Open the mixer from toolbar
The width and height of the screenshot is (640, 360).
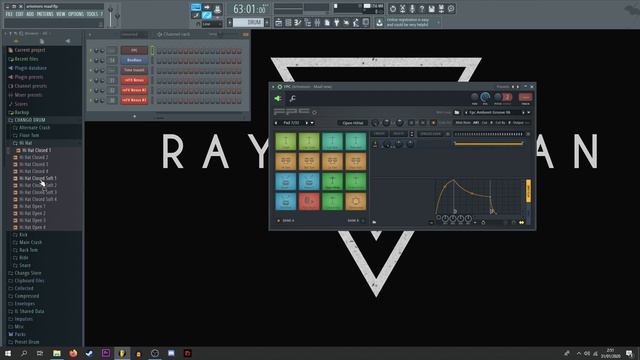[x=317, y=23]
